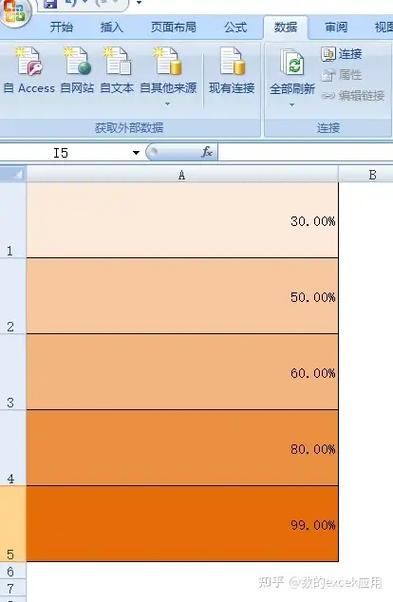The height and width of the screenshot is (602, 393).
Task: Switch to the 页面布局 ribbon tab
Action: point(173,27)
